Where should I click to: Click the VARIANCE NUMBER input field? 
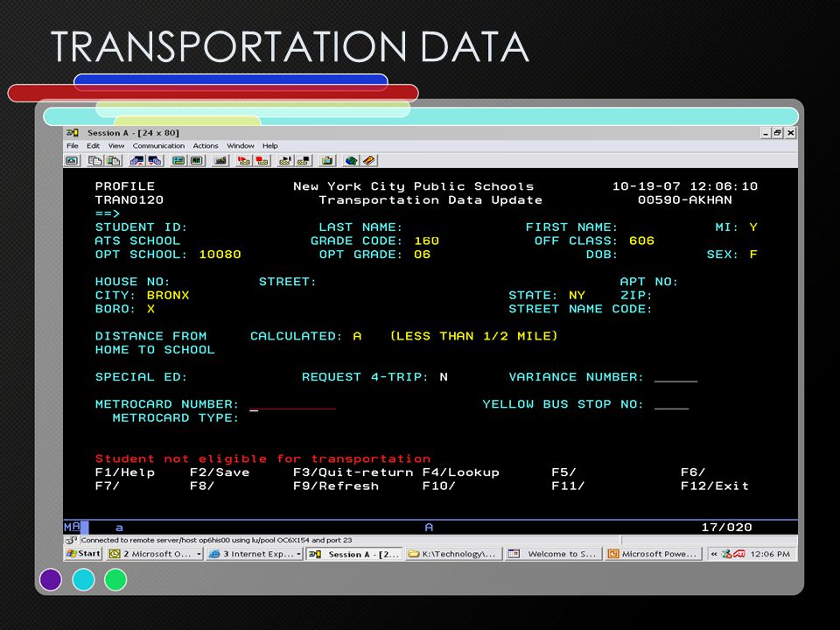tap(676, 377)
